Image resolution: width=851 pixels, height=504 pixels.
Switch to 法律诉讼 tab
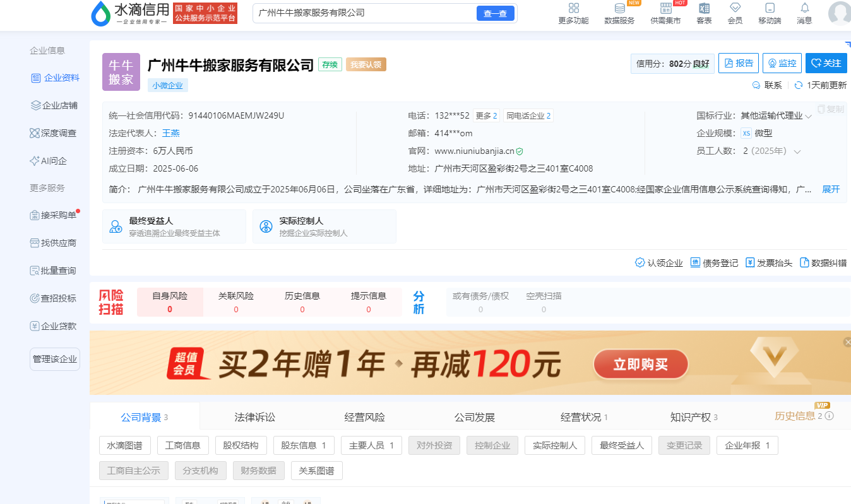(255, 417)
